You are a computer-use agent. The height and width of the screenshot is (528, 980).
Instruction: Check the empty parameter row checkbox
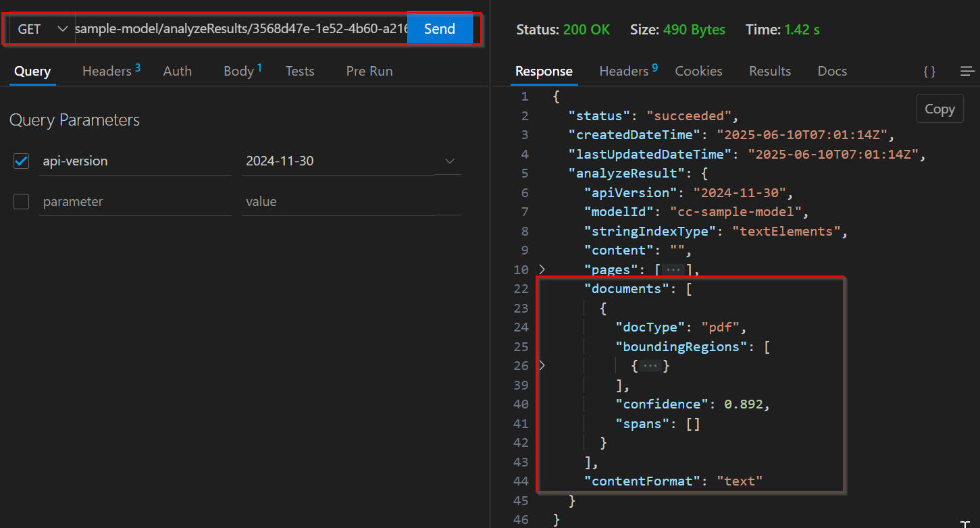pyautogui.click(x=21, y=201)
